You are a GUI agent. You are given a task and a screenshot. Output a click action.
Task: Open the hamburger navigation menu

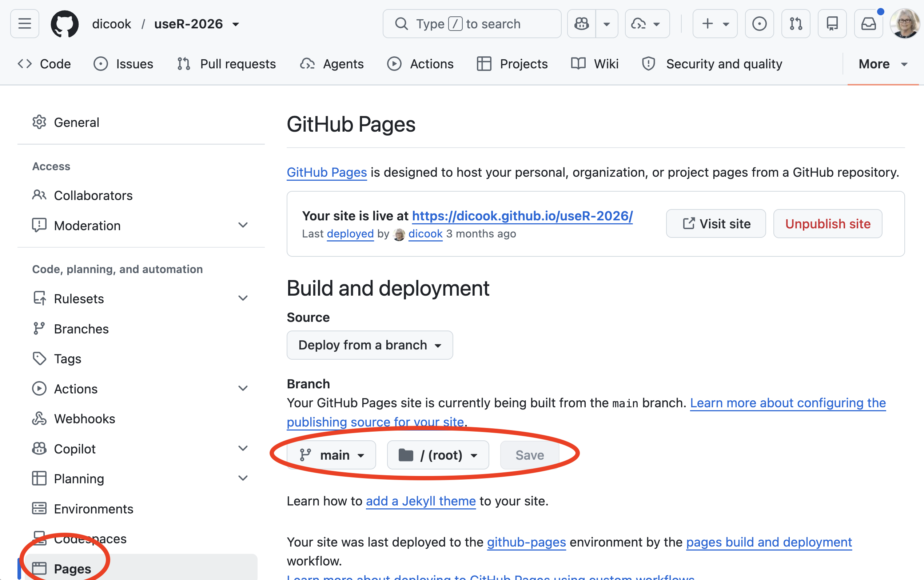[25, 24]
